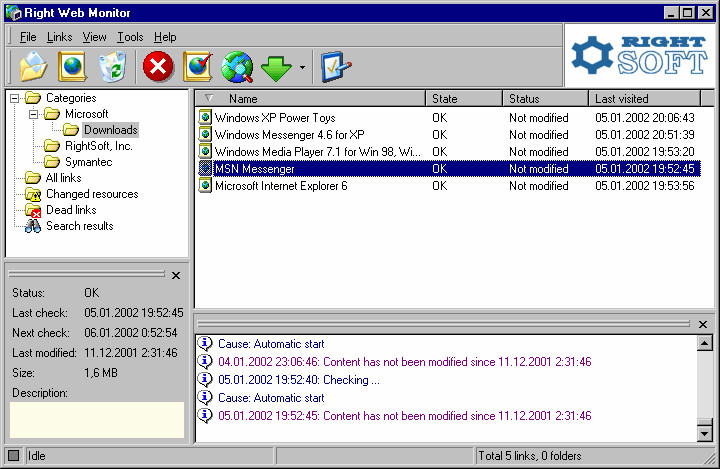Image resolution: width=720 pixels, height=469 pixels.
Task: Click the app icon in the title bar
Action: tap(14, 13)
